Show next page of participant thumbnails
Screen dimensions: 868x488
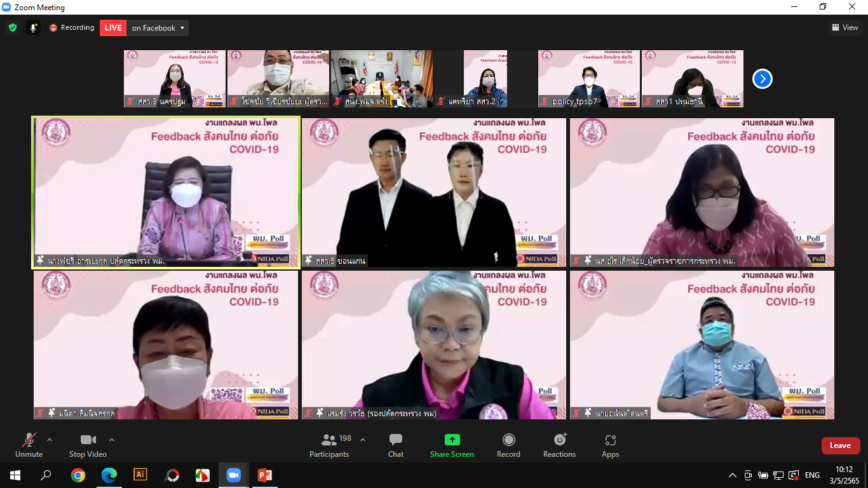[x=762, y=79]
